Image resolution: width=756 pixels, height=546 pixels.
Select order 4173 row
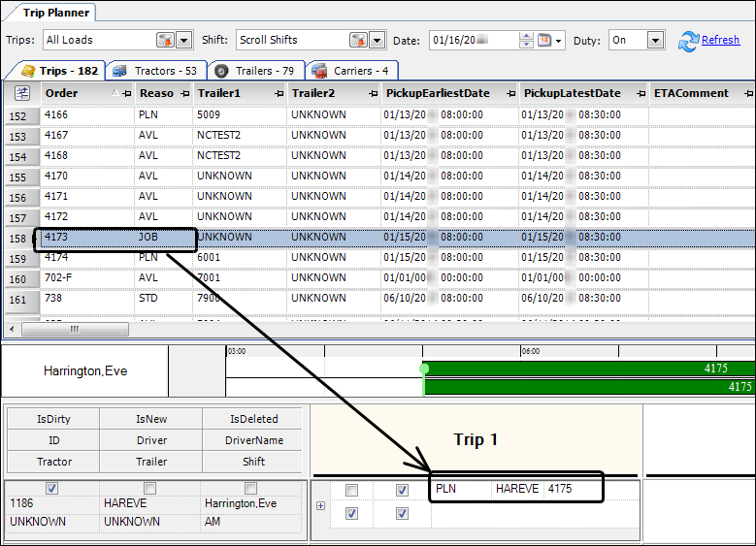pyautogui.click(x=87, y=237)
